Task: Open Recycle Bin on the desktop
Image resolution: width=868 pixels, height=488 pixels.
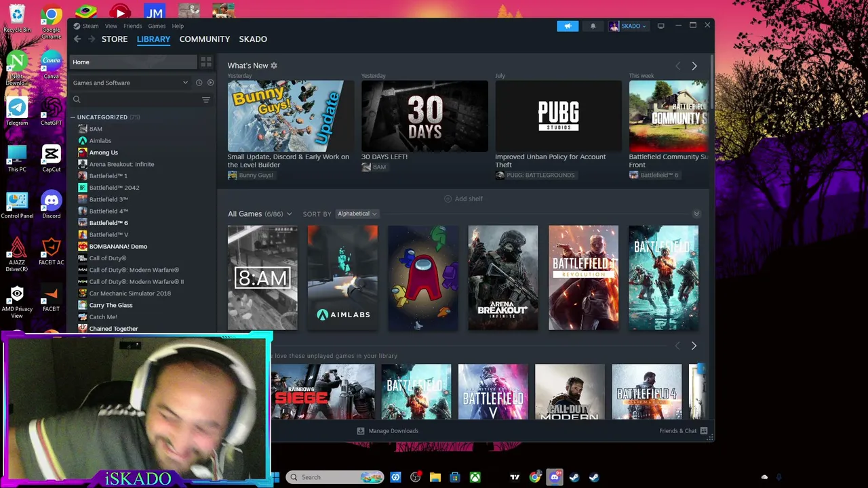Action: [17, 18]
